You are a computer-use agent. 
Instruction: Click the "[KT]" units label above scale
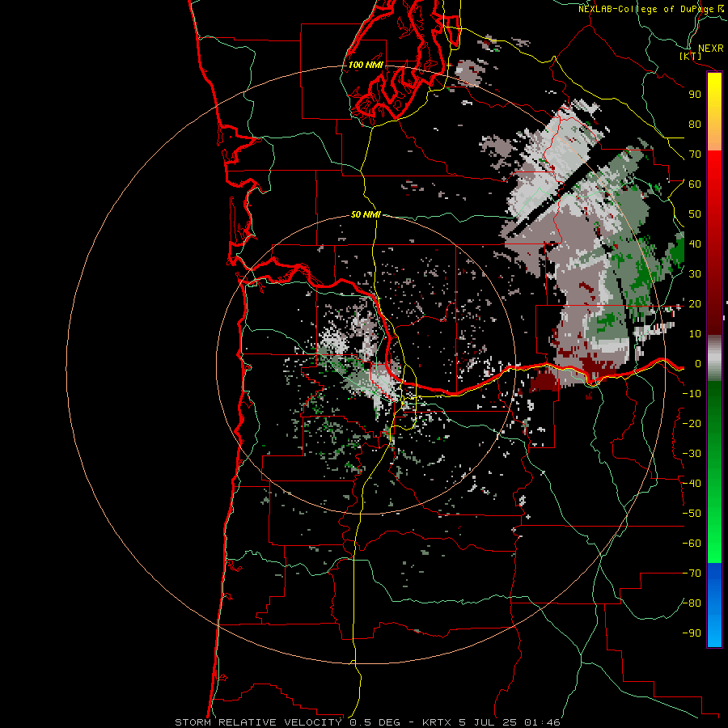point(691,56)
